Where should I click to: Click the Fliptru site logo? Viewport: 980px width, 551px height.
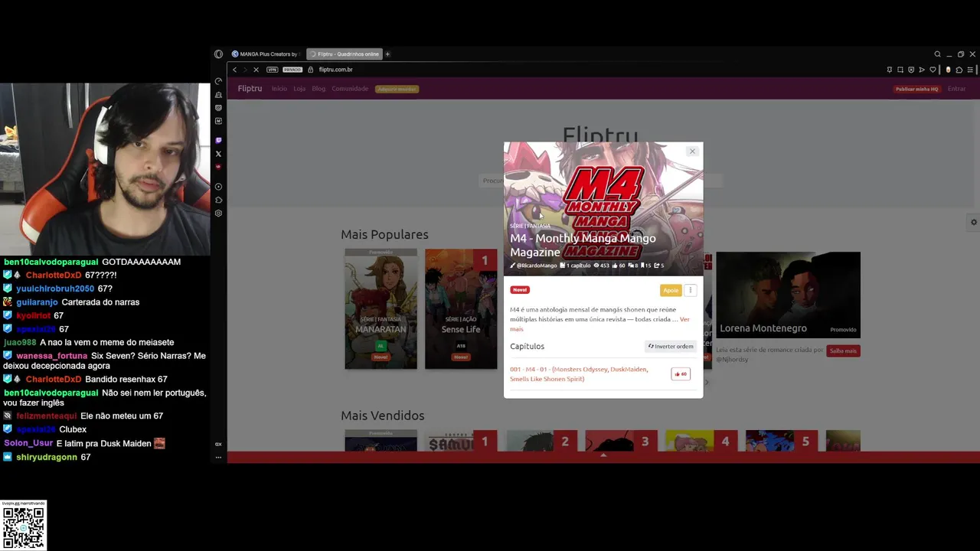[250, 89]
